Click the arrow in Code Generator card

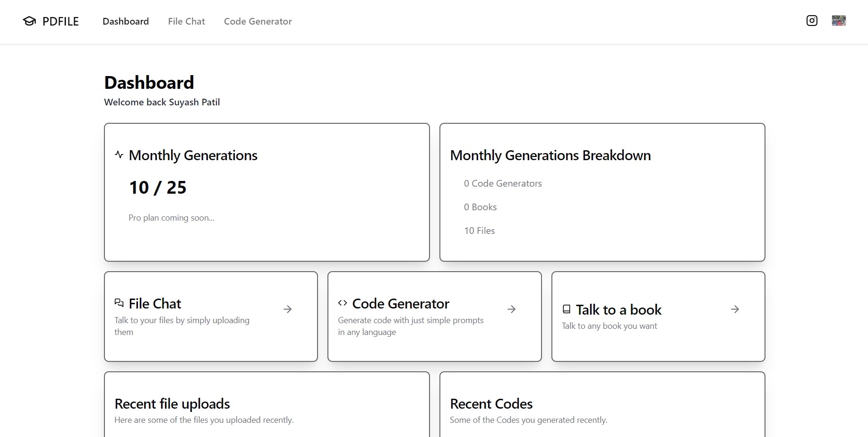511,309
